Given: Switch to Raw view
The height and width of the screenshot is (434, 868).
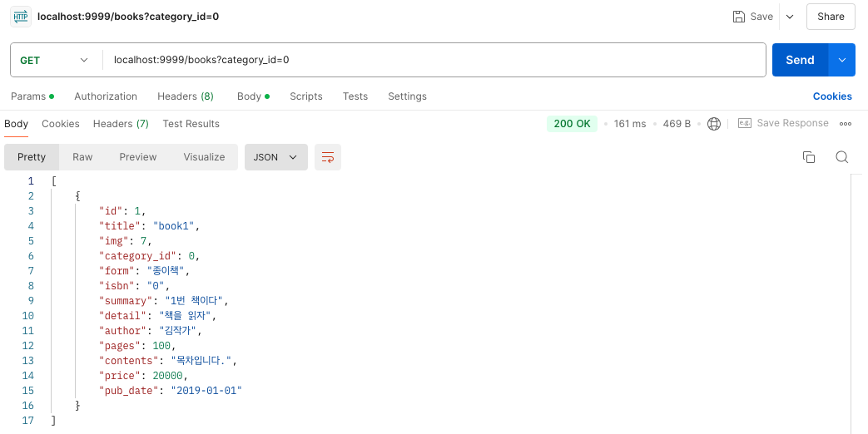Looking at the screenshot, I should pyautogui.click(x=82, y=157).
